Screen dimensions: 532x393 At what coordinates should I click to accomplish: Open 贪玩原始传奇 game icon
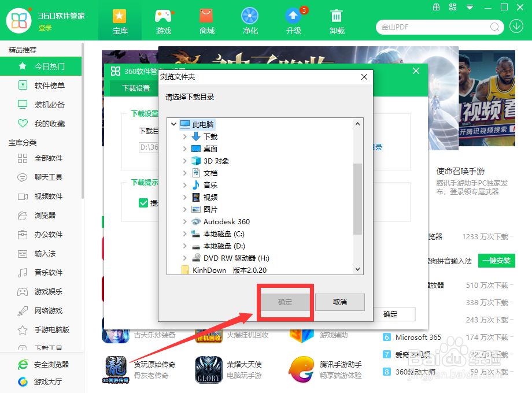116,370
